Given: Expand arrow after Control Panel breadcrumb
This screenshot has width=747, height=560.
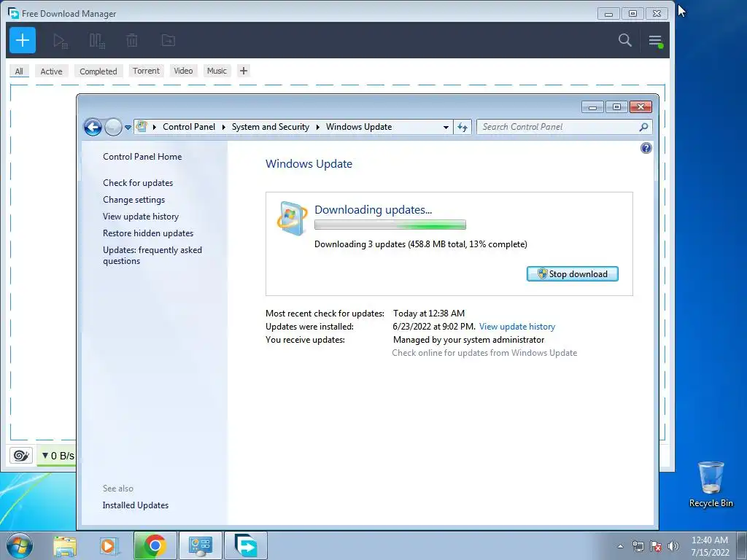Looking at the screenshot, I should coord(223,127).
